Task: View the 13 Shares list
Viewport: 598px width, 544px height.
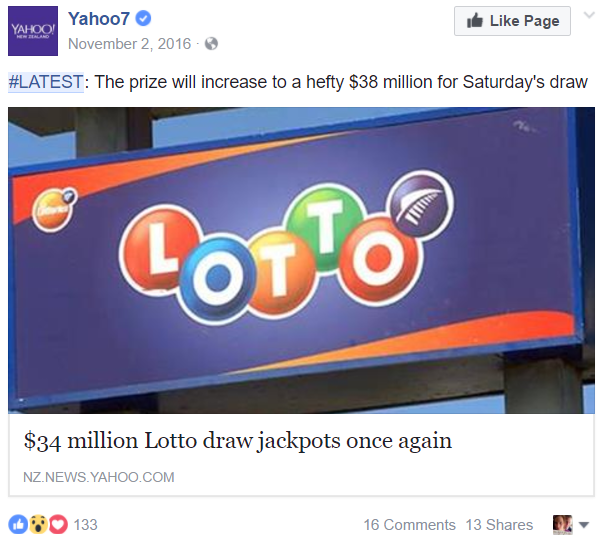Action: coord(499,525)
